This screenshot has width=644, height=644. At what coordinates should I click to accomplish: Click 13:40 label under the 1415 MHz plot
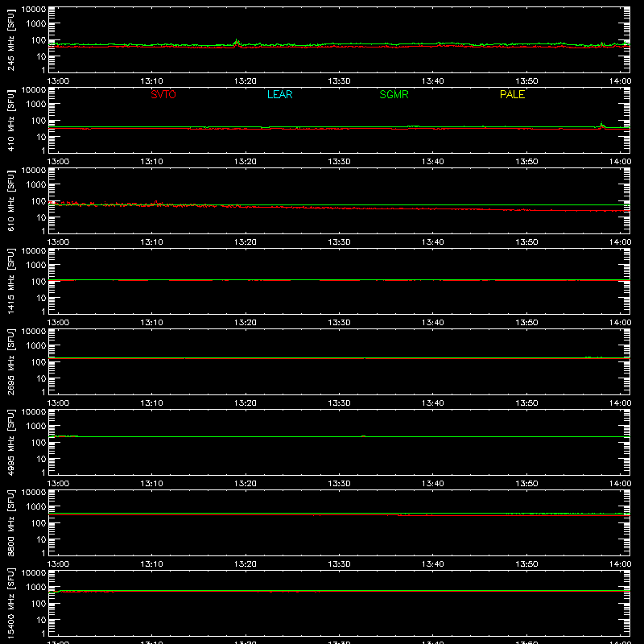[x=433, y=323]
